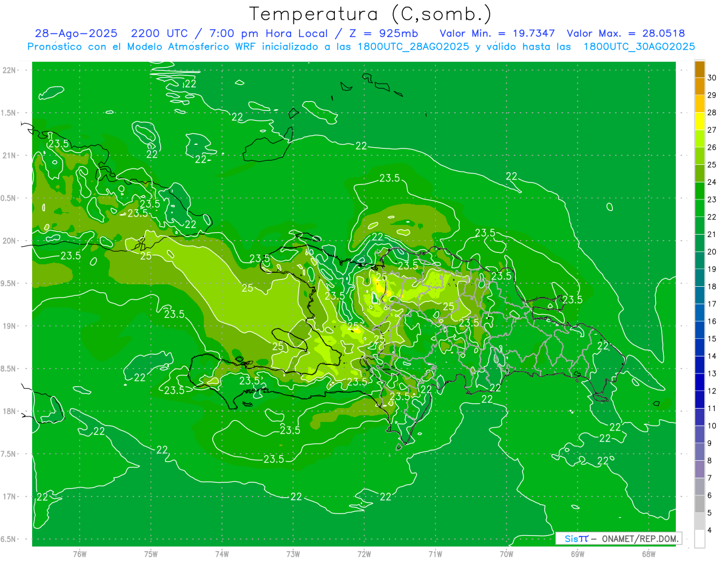Screen dimensions: 728x562
Task: Click the "7.5N" latitude axis label
Action: click(x=9, y=454)
